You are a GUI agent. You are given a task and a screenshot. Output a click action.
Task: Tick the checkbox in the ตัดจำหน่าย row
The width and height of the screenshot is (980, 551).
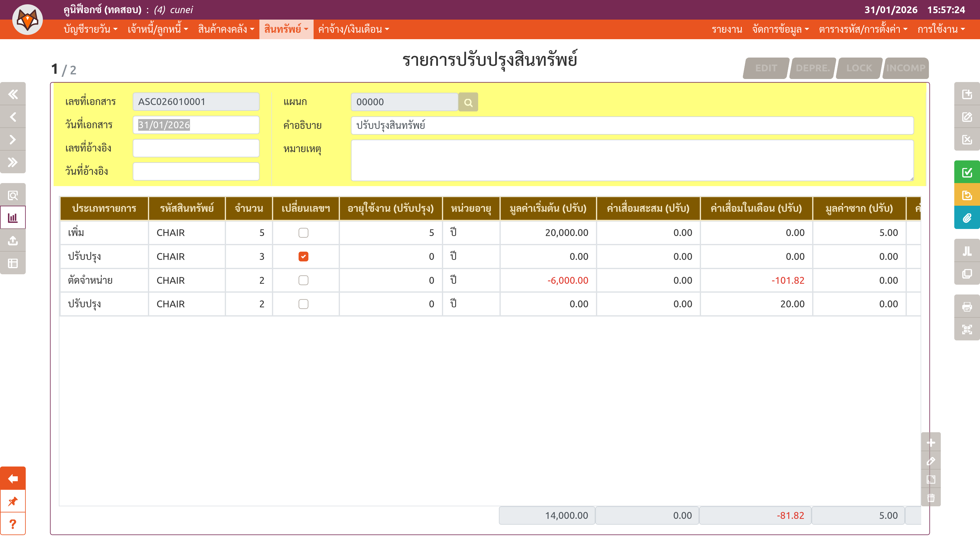pyautogui.click(x=303, y=280)
